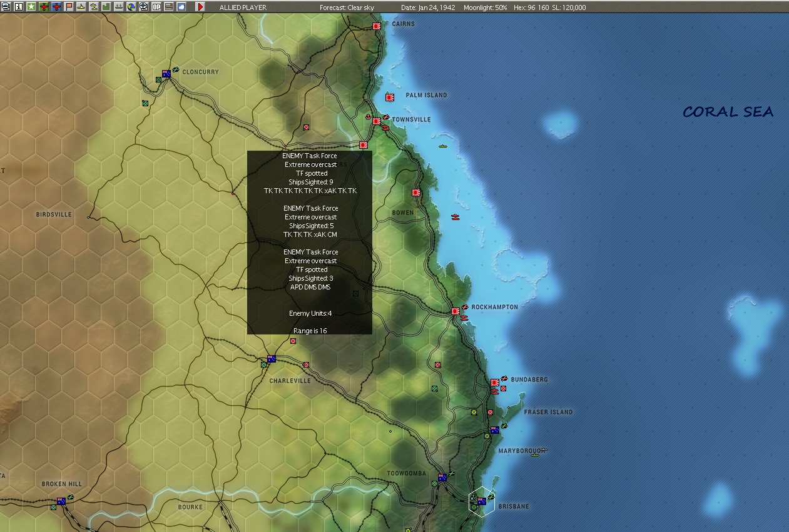Click the BRISBANE city label
This screenshot has height=532, width=789.
[514, 506]
